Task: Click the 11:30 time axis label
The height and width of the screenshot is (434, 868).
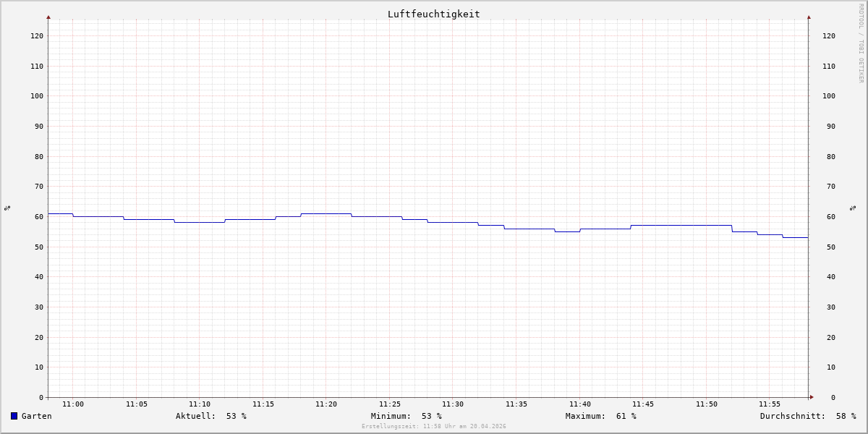Action: [453, 404]
